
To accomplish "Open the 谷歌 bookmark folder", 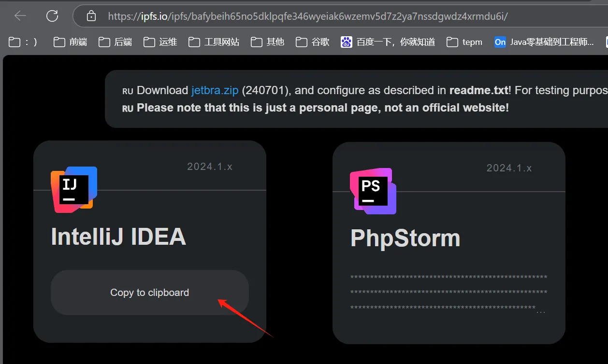I will [313, 42].
